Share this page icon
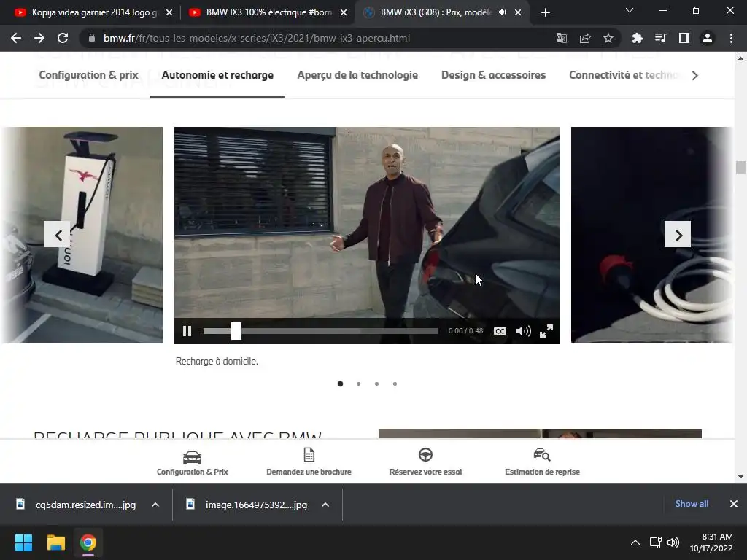Image resolution: width=747 pixels, height=560 pixels. (585, 38)
